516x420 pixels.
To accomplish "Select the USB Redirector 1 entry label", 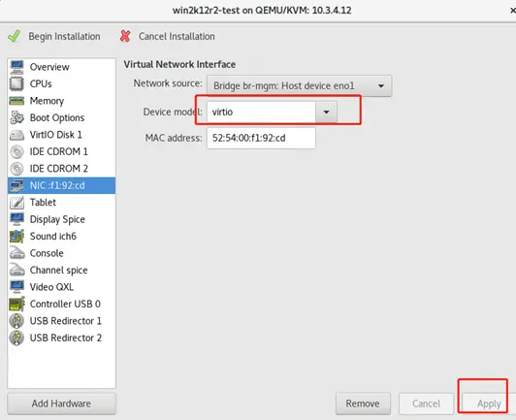I will click(x=66, y=321).
